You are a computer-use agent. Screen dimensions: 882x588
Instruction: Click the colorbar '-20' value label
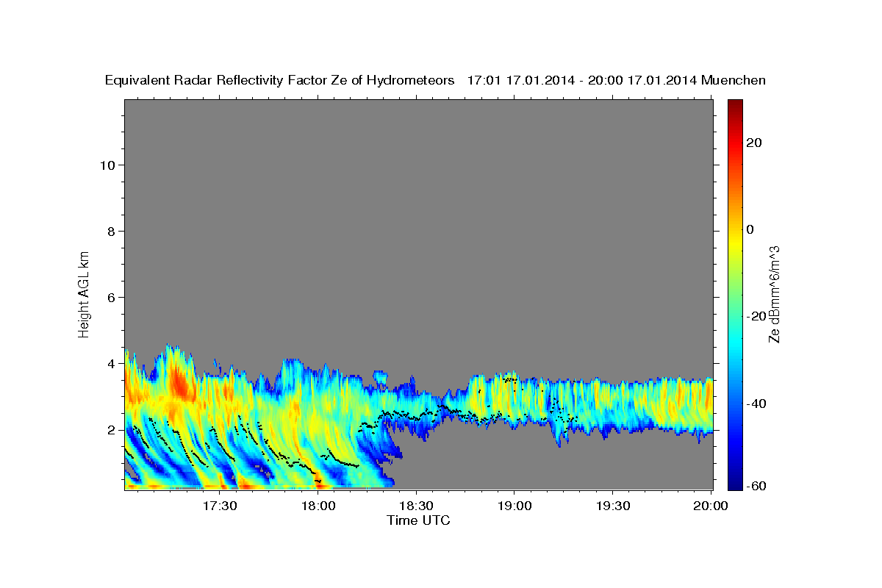(756, 316)
